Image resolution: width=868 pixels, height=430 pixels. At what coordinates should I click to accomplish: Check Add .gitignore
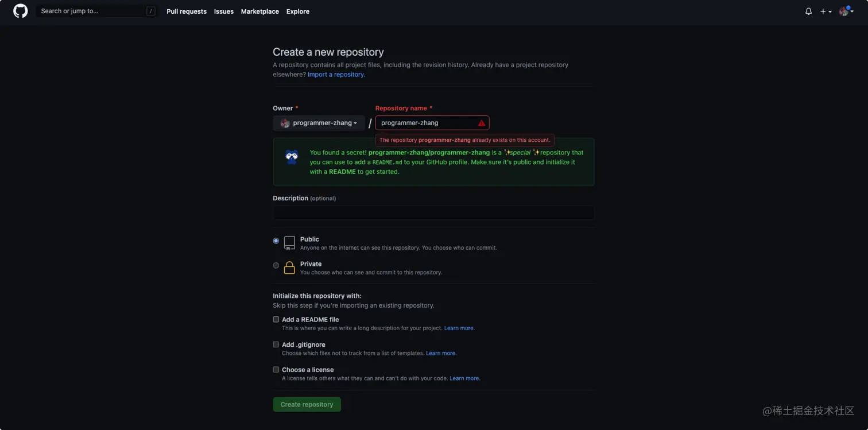click(276, 344)
